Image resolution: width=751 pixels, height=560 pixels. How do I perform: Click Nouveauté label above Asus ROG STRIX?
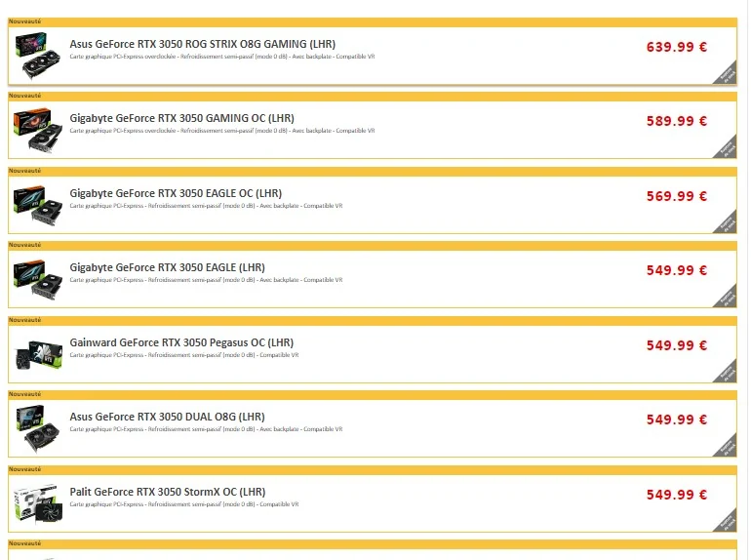click(x=25, y=21)
